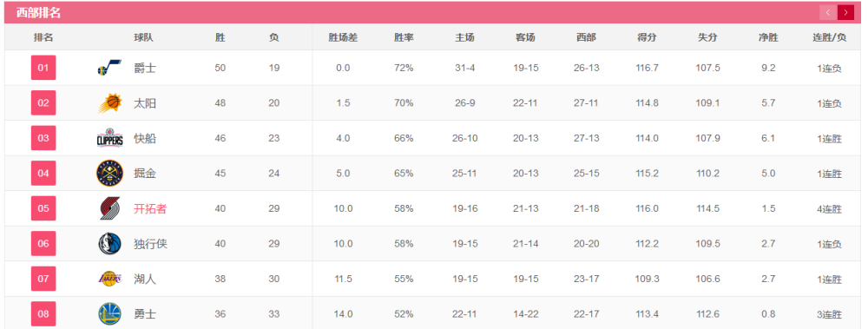Click the 净胜 column header
The height and width of the screenshot is (329, 868).
coord(768,37)
